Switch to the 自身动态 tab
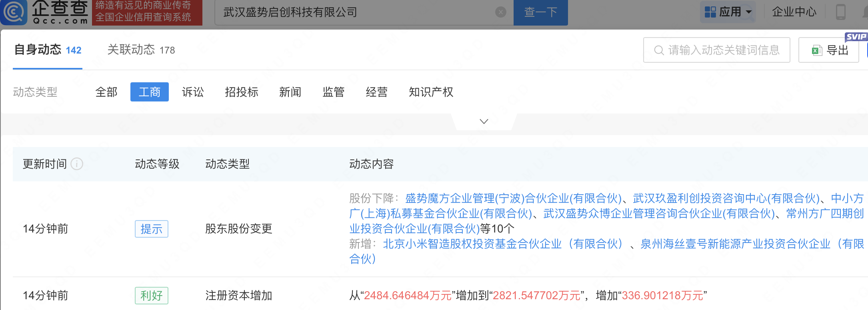Image resolution: width=868 pixels, height=310 pixels. point(48,50)
